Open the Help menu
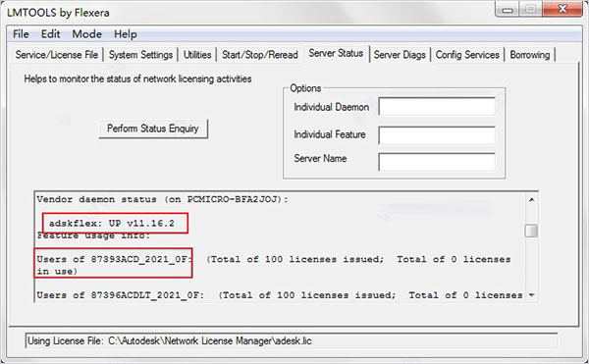The image size is (589, 364). (126, 34)
